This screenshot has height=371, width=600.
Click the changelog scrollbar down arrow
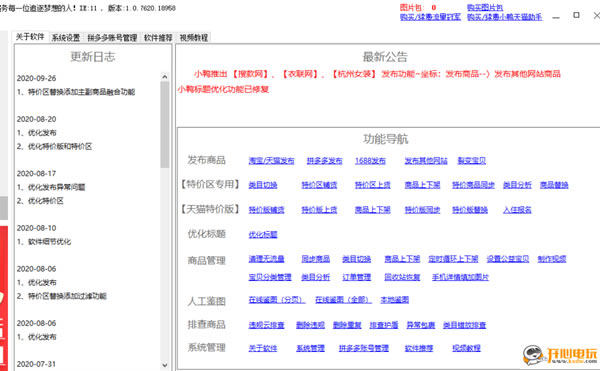pos(165,365)
